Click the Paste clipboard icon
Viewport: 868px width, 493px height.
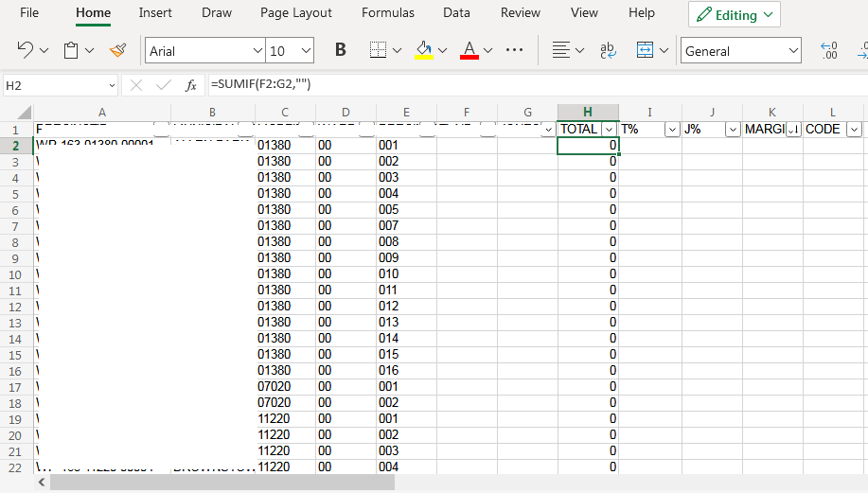[71, 50]
